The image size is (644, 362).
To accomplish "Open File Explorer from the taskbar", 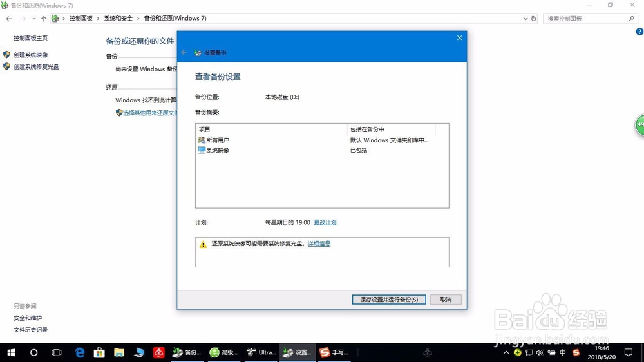I will point(119,352).
